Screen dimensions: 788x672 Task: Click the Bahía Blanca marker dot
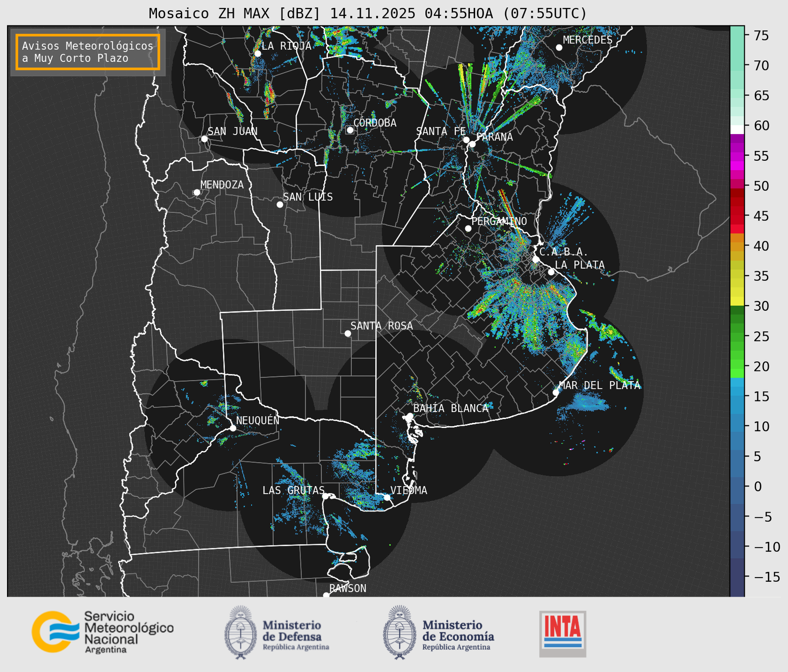410,416
